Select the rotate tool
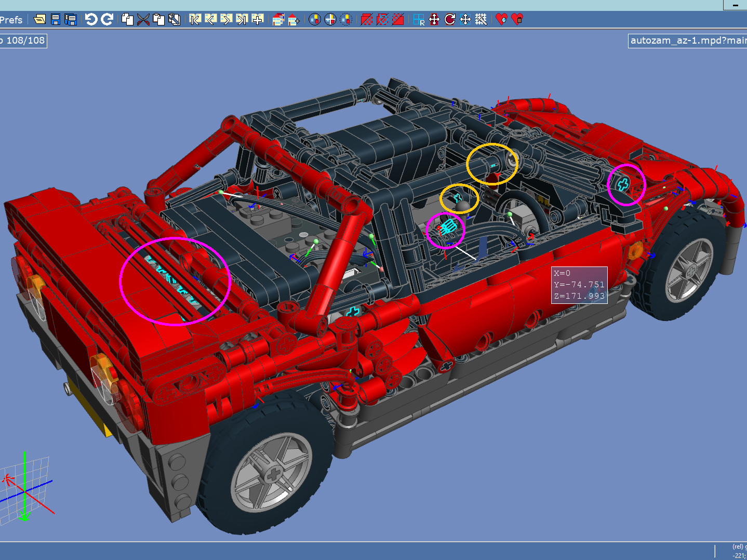This screenshot has height=560, width=747. pos(450,20)
